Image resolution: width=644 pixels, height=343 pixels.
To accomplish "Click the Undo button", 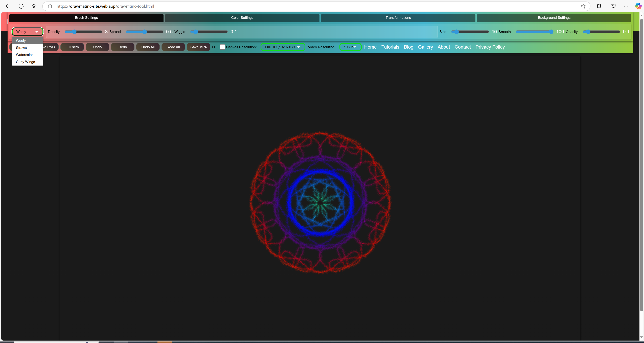I will point(97,47).
